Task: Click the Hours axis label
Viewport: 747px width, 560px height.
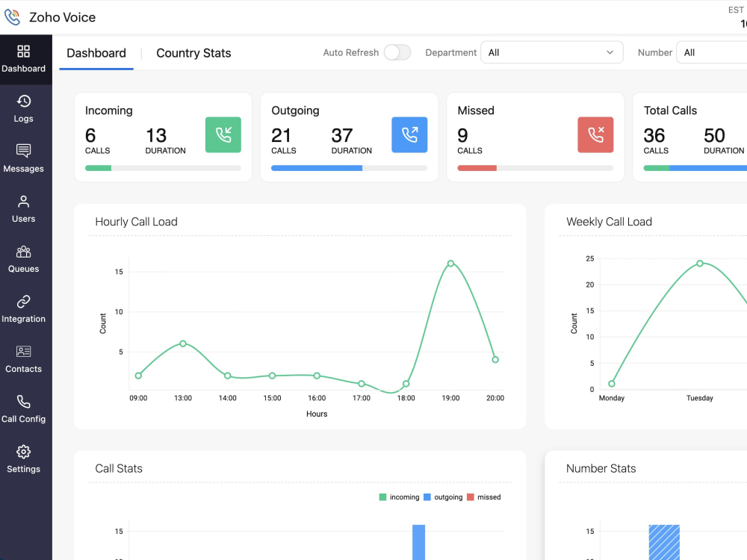Action: [317, 414]
